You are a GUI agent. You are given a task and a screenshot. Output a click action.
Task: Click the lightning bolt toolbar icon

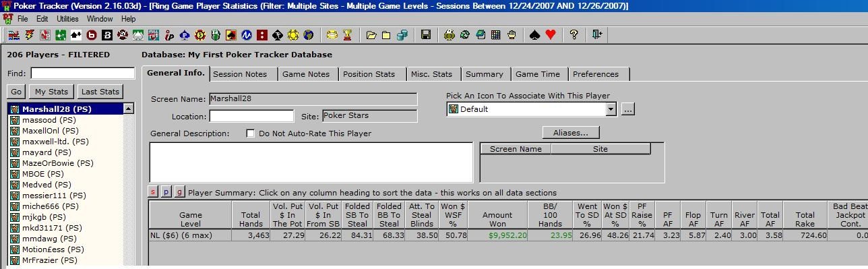30,35
